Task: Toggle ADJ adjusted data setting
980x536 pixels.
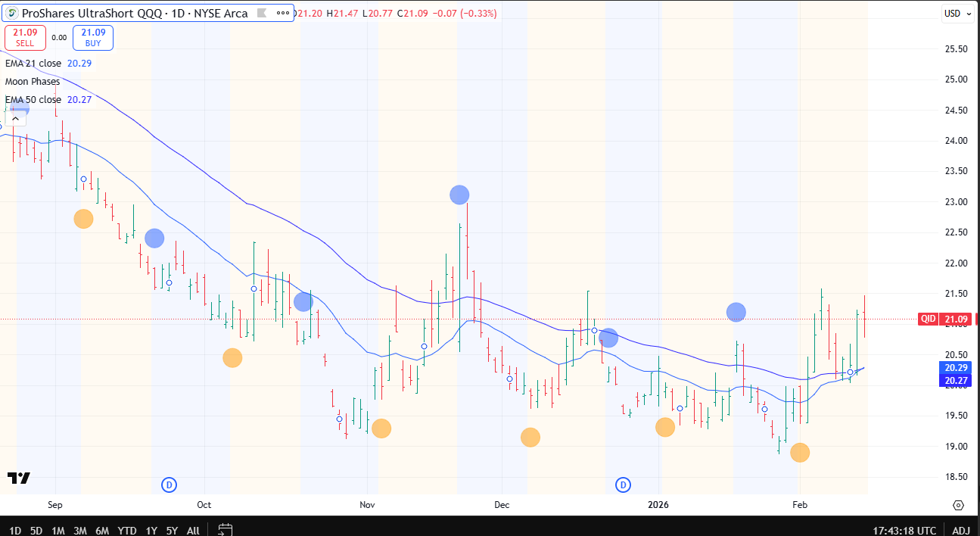Action: (x=960, y=531)
